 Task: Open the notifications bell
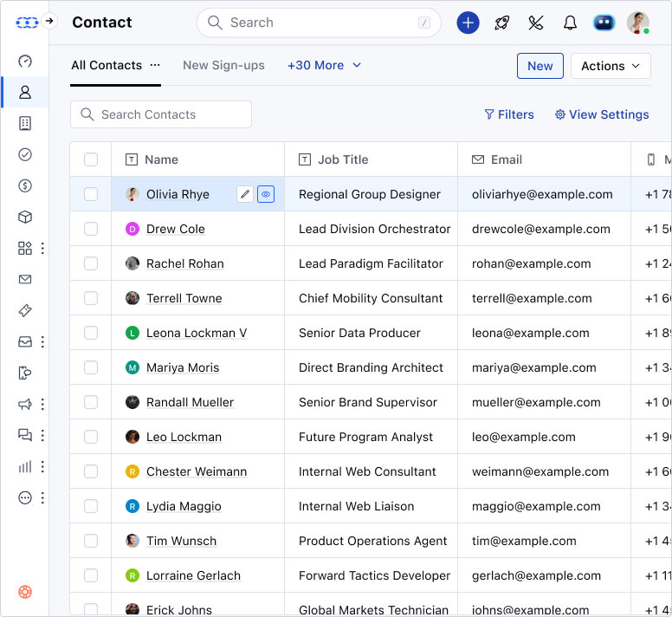coord(570,23)
